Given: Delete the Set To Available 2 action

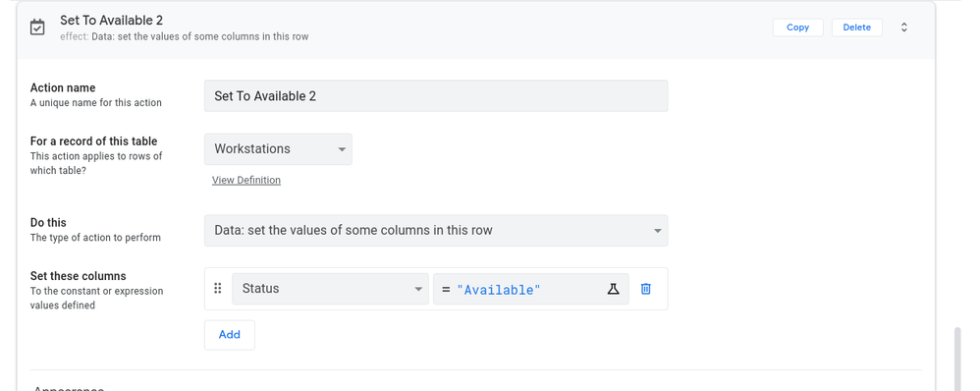Looking at the screenshot, I should (x=856, y=28).
